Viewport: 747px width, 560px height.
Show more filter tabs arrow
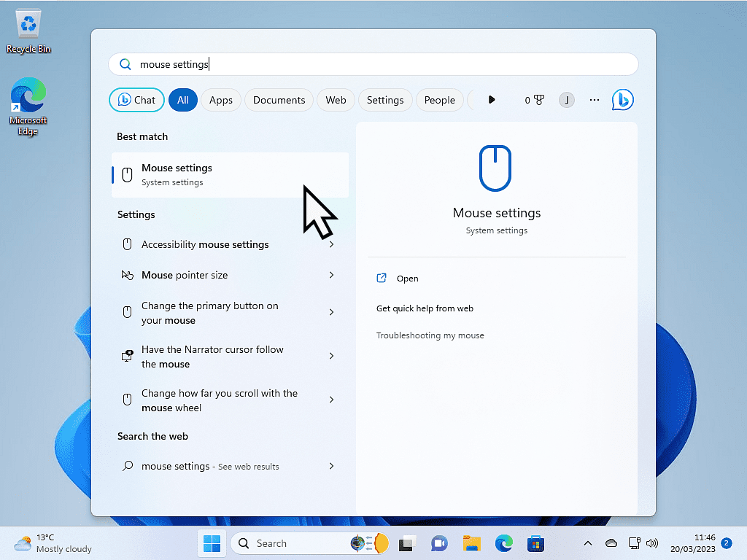(x=492, y=100)
